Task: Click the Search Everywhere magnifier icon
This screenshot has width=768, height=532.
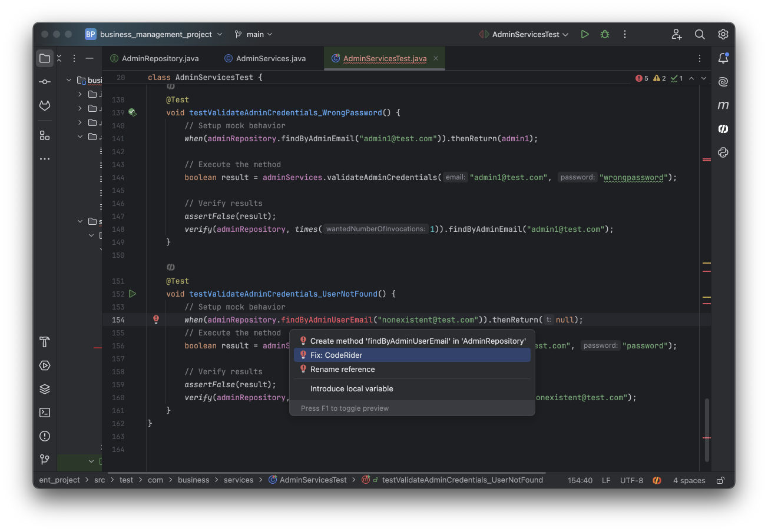Action: pos(700,35)
